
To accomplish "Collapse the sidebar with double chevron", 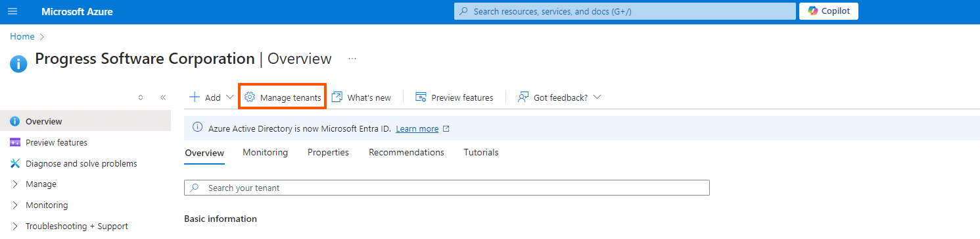I will pos(163,97).
